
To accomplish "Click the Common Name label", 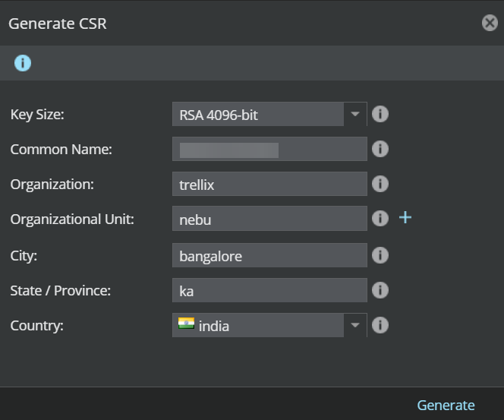I will [61, 149].
